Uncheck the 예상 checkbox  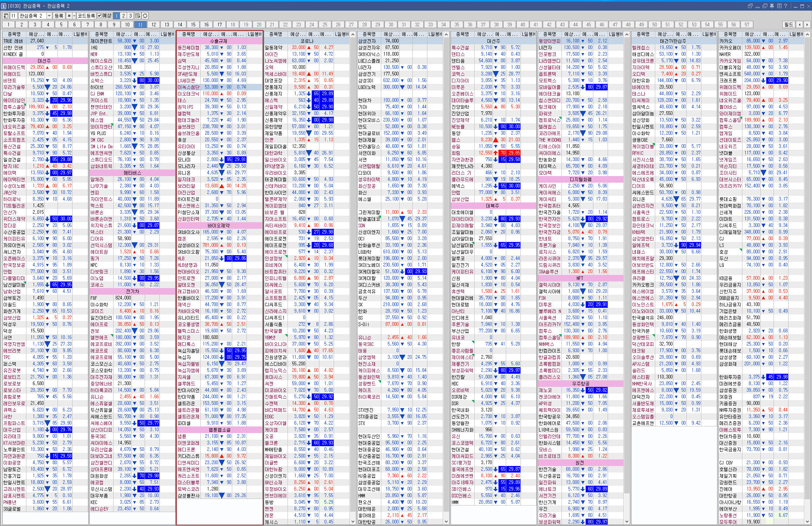[x=99, y=16]
